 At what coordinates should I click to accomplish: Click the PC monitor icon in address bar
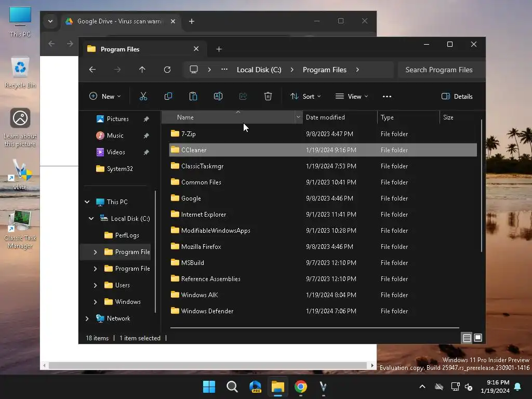tap(194, 70)
